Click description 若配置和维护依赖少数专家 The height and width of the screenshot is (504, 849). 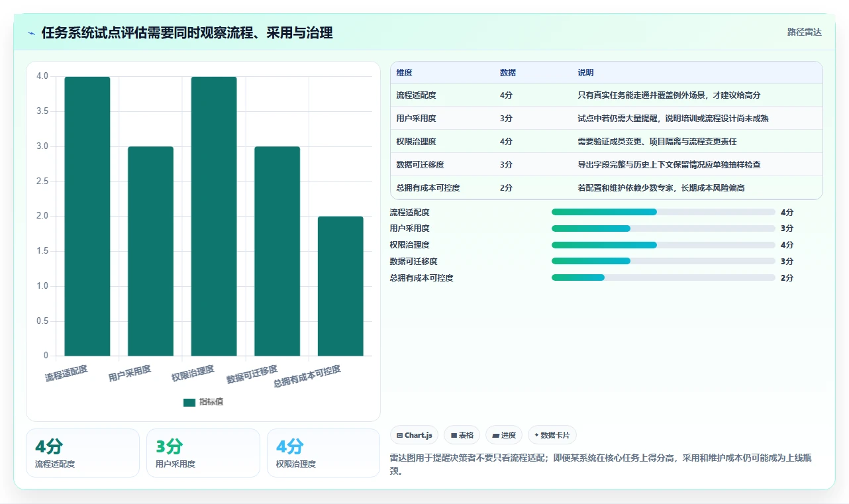[x=661, y=188]
